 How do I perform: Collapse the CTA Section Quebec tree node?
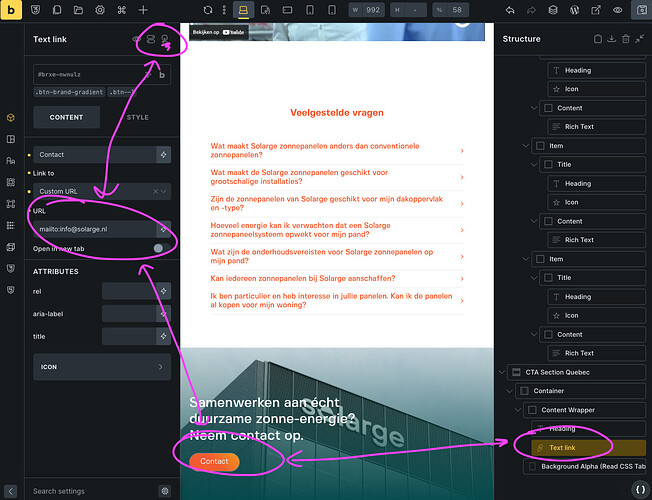502,372
